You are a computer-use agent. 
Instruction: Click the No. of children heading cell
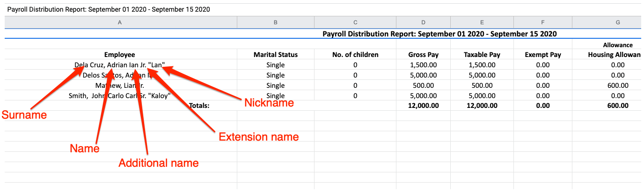click(355, 55)
